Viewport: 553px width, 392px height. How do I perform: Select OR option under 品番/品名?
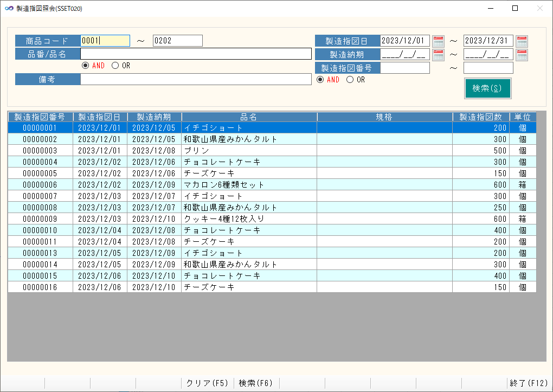[115, 66]
